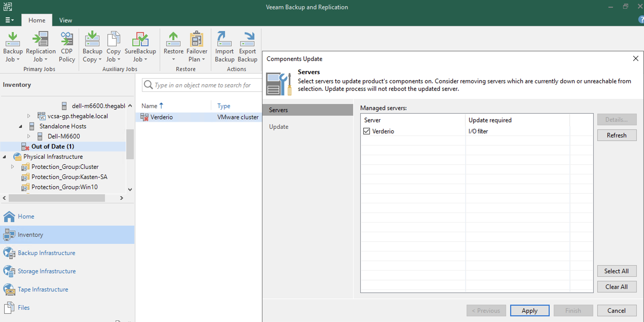Screen dimensions: 644x322
Task: Click the Storage Infrastructure icon
Action: tap(9, 271)
